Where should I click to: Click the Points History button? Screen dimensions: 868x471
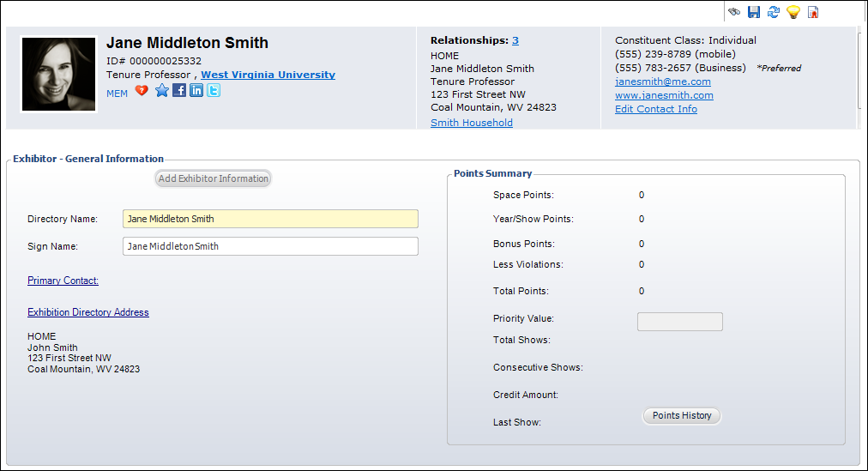(x=682, y=415)
